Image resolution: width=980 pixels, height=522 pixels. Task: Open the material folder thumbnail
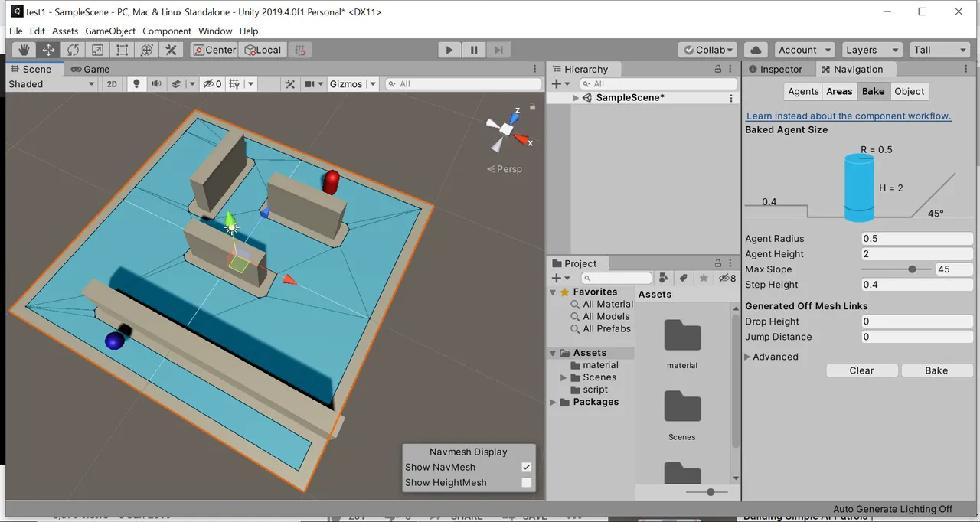[681, 336]
